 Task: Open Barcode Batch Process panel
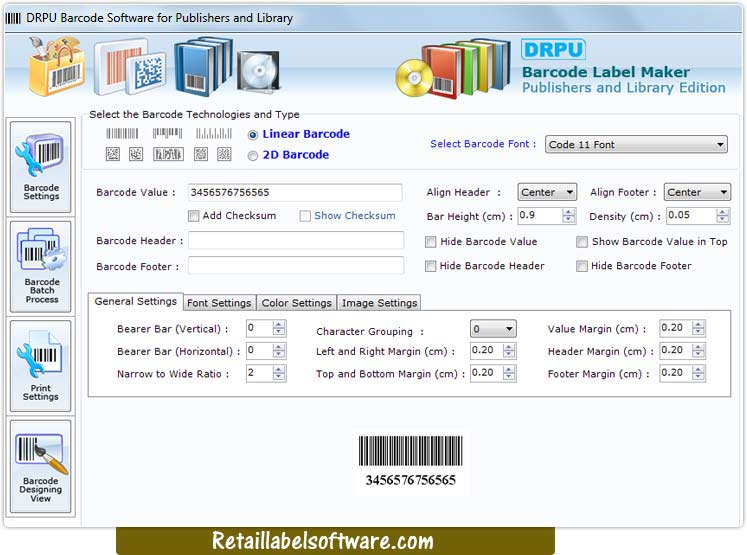click(x=40, y=266)
